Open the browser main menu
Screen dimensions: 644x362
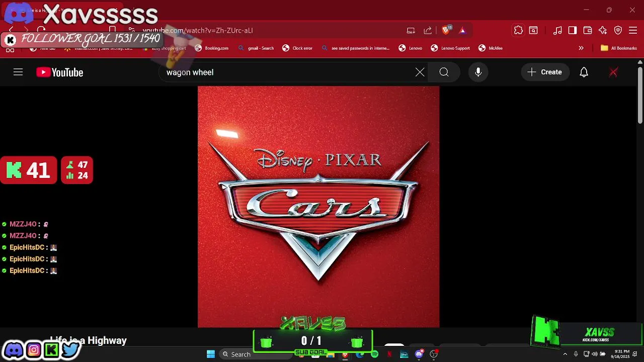[633, 30]
